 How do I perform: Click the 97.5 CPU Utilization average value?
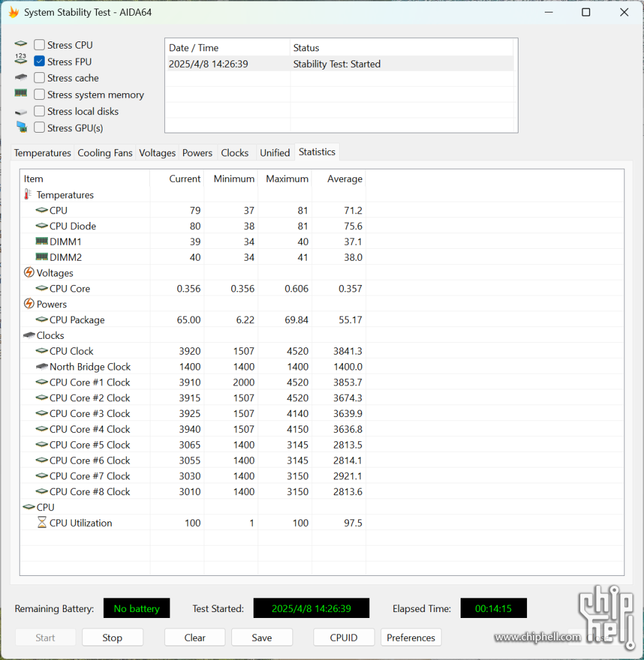(x=353, y=523)
